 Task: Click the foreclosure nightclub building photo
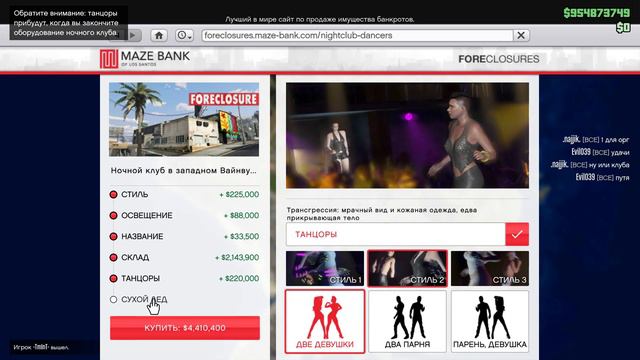(x=184, y=120)
